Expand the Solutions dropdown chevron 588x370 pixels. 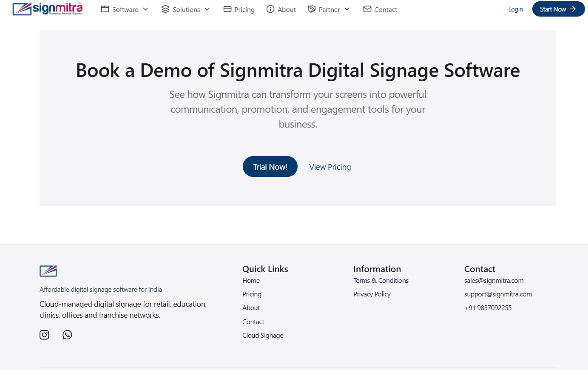207,9
